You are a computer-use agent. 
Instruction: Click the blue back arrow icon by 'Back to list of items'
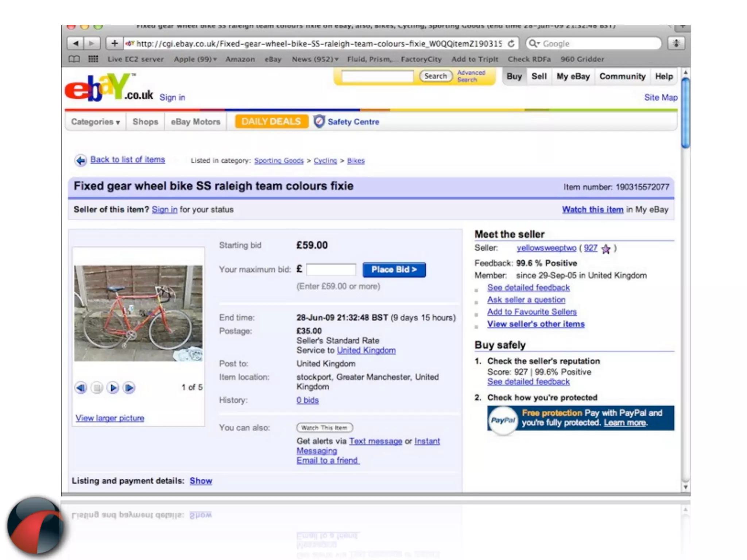point(81,160)
